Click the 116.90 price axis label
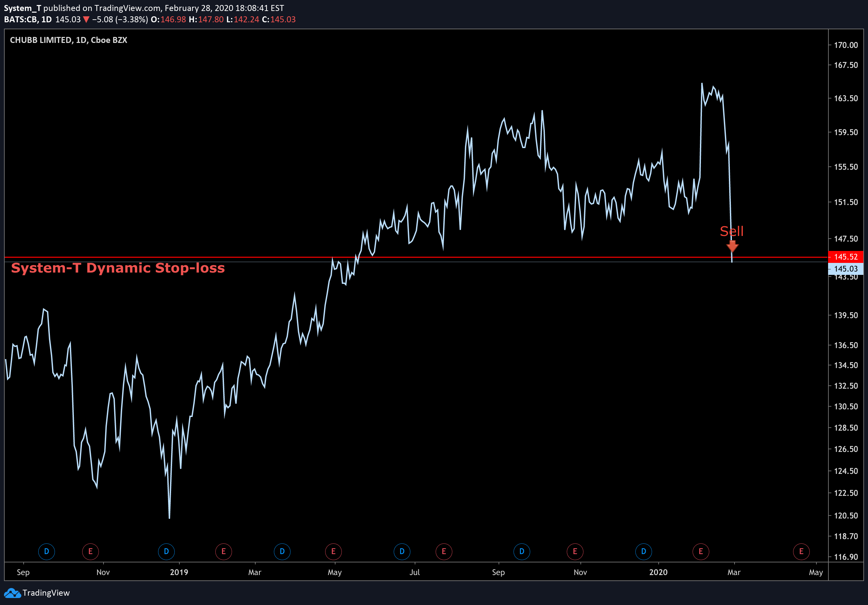This screenshot has width=868, height=605. pos(846,557)
